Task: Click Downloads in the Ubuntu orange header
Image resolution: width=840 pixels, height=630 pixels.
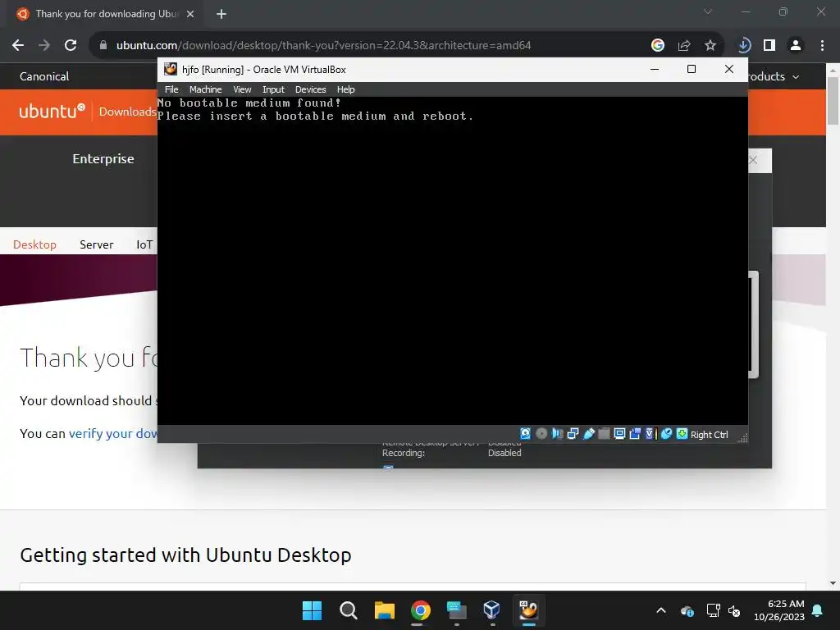Action: click(127, 112)
